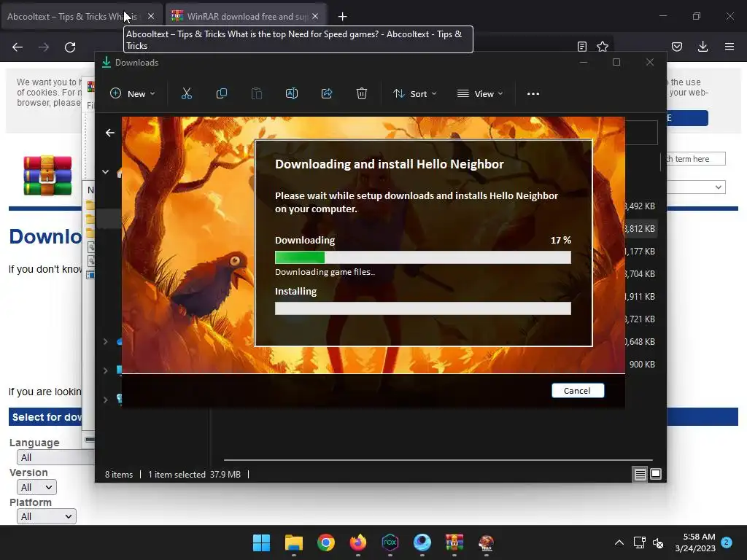
Task: Click the blue cookie accept button
Action: [x=687, y=118]
